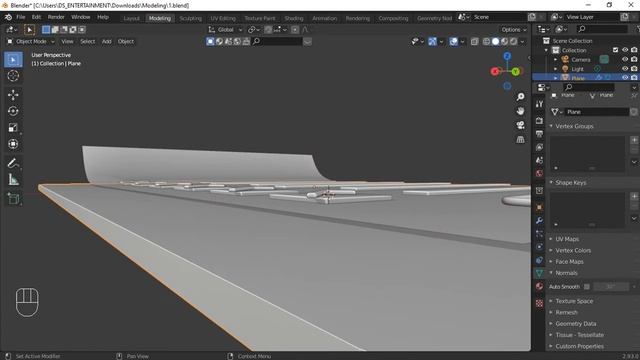The width and height of the screenshot is (640, 360).
Task: Select the Measure tool
Action: (x=13, y=180)
